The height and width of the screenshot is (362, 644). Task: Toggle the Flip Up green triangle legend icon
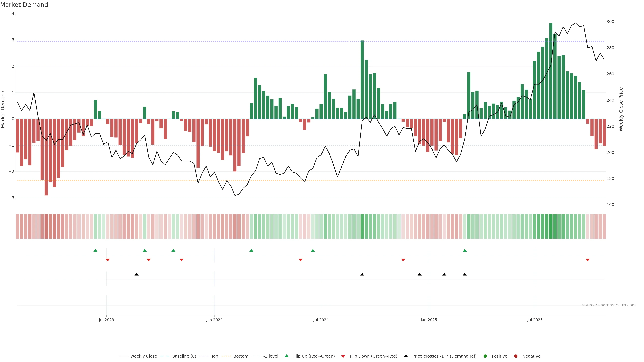click(286, 356)
